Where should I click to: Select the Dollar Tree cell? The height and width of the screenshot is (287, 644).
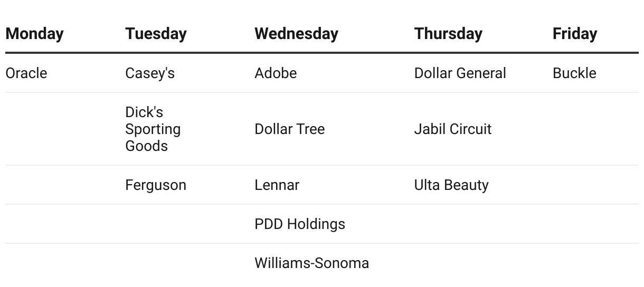(x=289, y=129)
